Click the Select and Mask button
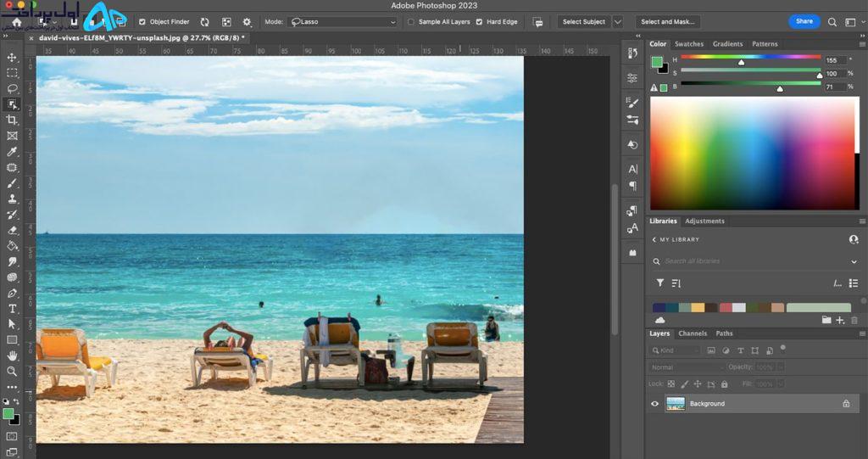 [x=668, y=22]
